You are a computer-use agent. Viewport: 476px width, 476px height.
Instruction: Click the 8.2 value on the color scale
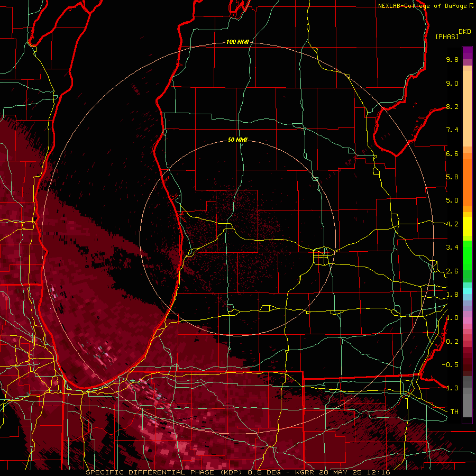point(452,106)
